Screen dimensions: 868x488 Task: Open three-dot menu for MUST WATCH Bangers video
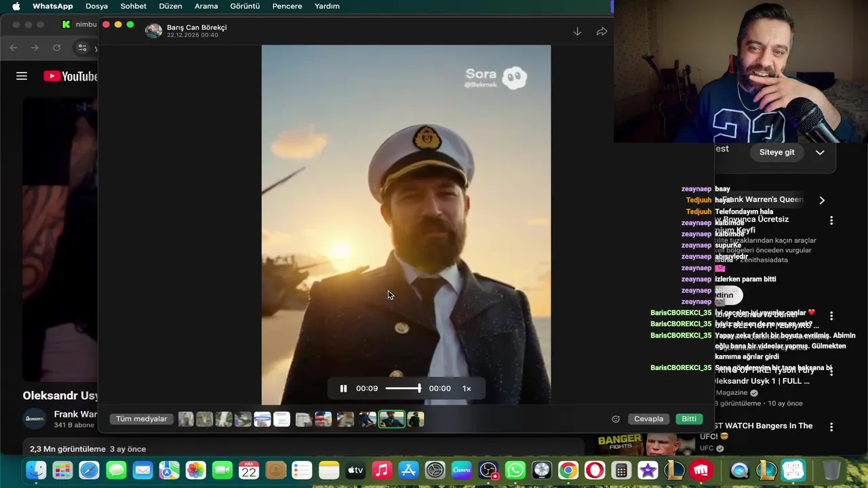(x=831, y=427)
